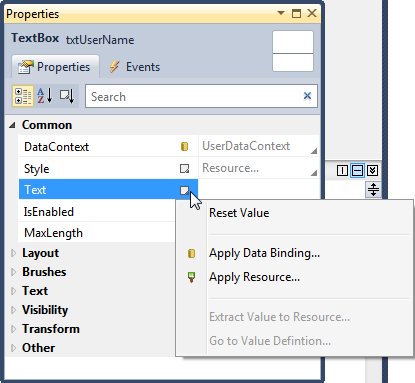Screen dimensions: 415x383
Task: Click the Text property marker square
Action: coord(184,190)
